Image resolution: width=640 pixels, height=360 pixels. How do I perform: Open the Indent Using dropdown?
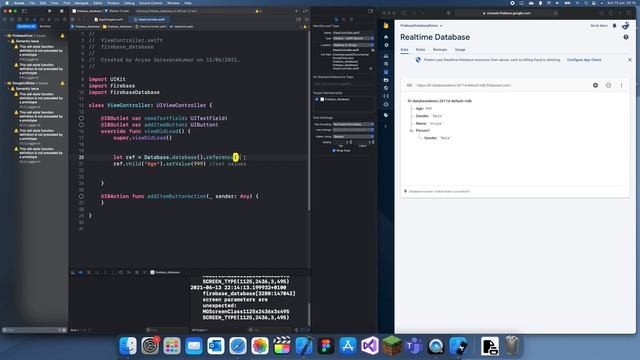pos(353,137)
